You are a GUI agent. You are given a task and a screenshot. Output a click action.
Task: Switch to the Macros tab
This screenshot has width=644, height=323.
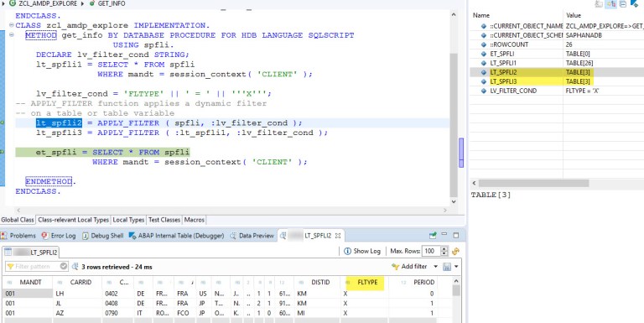click(x=194, y=220)
